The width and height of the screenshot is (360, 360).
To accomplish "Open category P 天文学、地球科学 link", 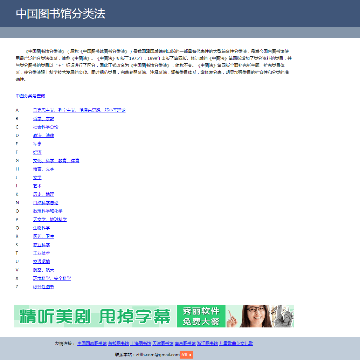I will pyautogui.click(x=50, y=220).
